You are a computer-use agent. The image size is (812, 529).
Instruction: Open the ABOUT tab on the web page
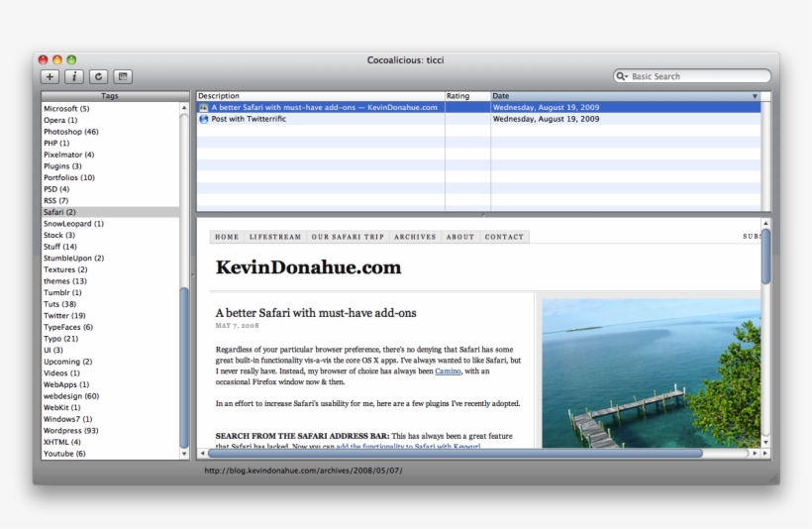click(x=460, y=237)
